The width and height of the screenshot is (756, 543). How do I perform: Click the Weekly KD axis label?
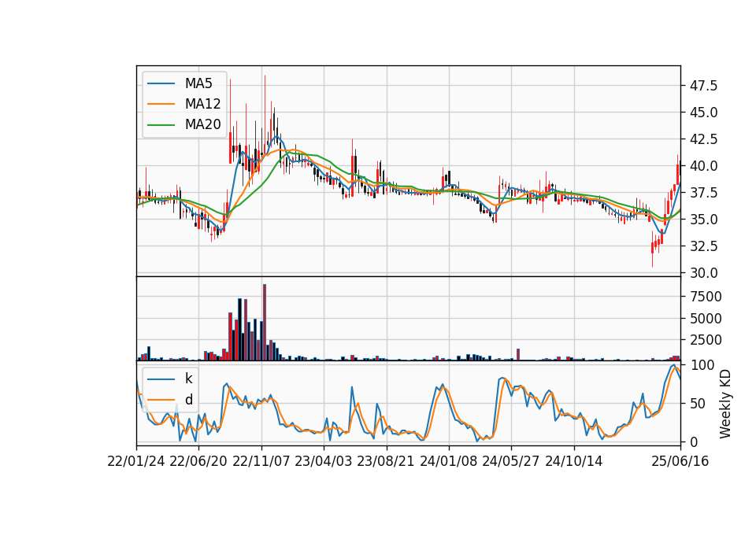click(x=725, y=404)
